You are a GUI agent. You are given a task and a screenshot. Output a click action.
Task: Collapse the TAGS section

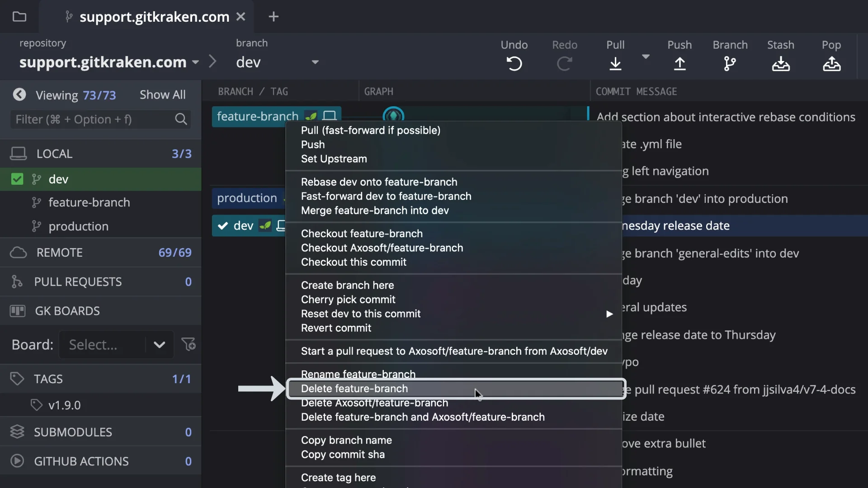101,379
